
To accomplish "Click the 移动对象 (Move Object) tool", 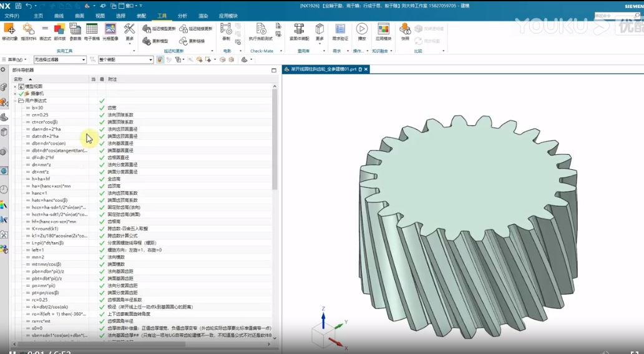I will (9, 30).
